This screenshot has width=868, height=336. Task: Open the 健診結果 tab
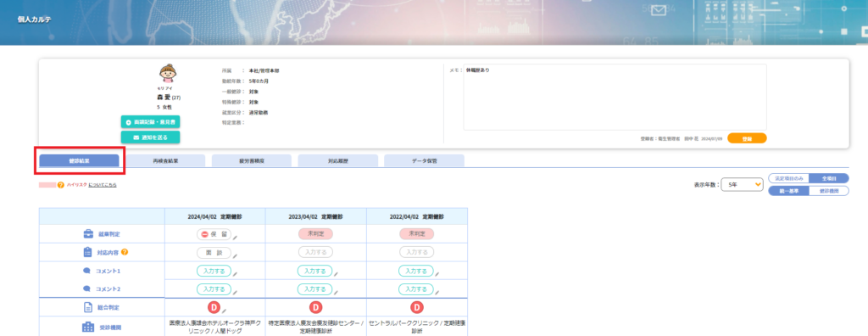(x=79, y=161)
